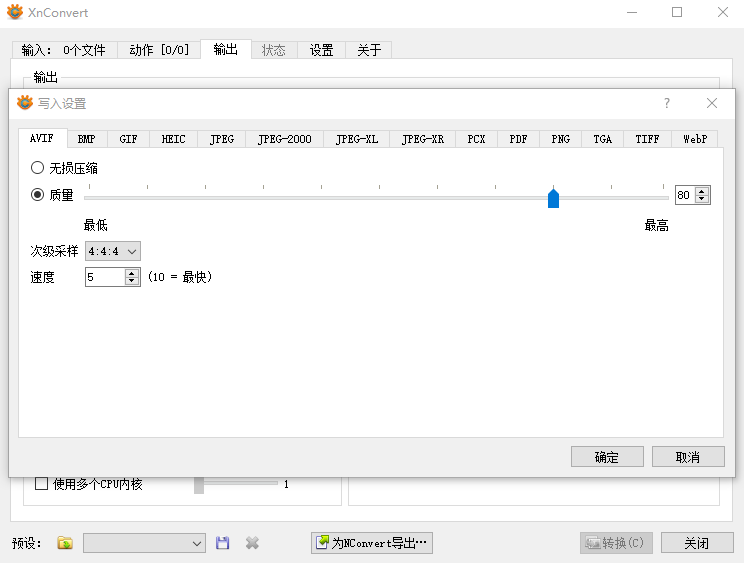Open 关于 main tab

pyautogui.click(x=369, y=50)
